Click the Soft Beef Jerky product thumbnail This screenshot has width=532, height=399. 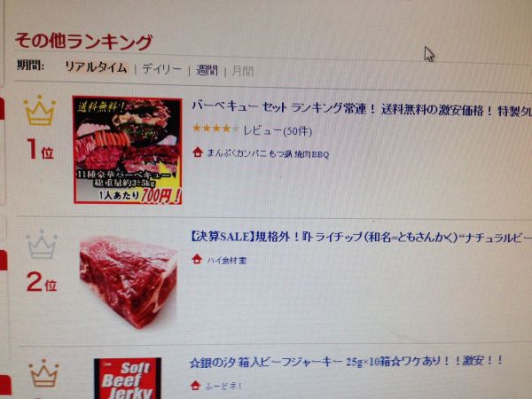(x=128, y=379)
